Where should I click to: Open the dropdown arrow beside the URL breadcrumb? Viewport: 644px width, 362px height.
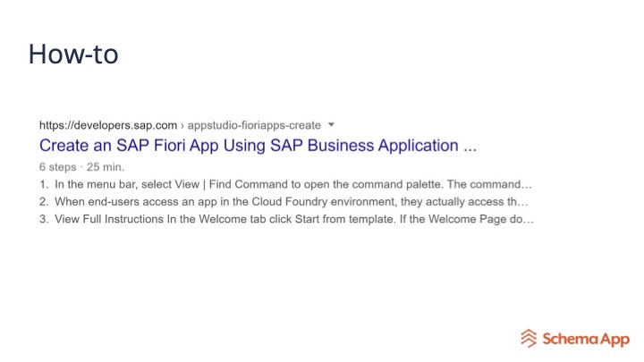(x=331, y=124)
